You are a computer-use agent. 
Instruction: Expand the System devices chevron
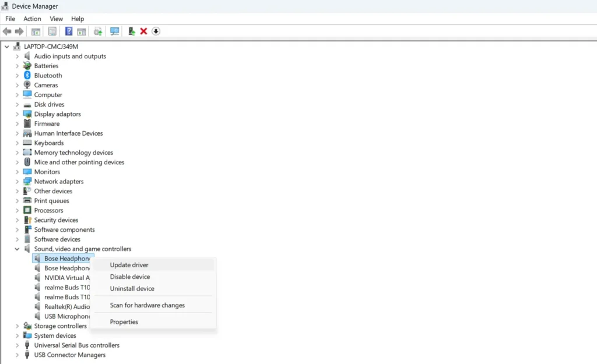(17, 335)
